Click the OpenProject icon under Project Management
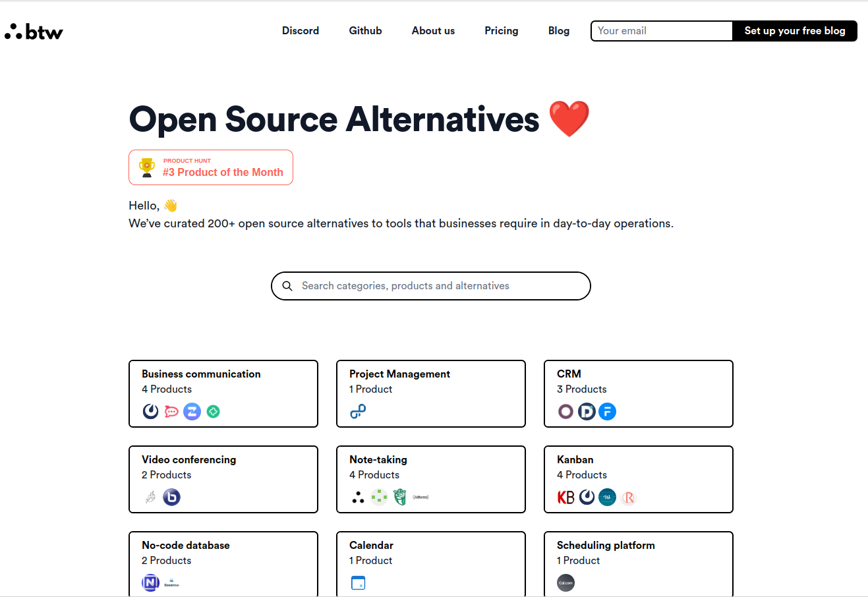Image resolution: width=868 pixels, height=597 pixels. 358,412
